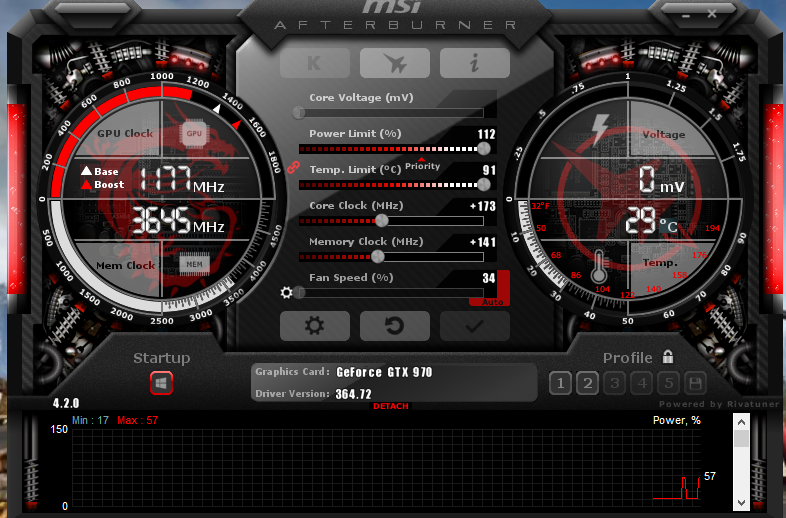Toggle the Windows startup icon
786x518 pixels.
coord(161,384)
